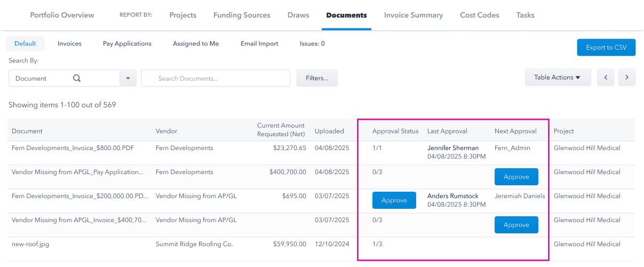This screenshot has width=644, height=267.
Task: Go to Portfolio Overview
Action: (x=62, y=15)
